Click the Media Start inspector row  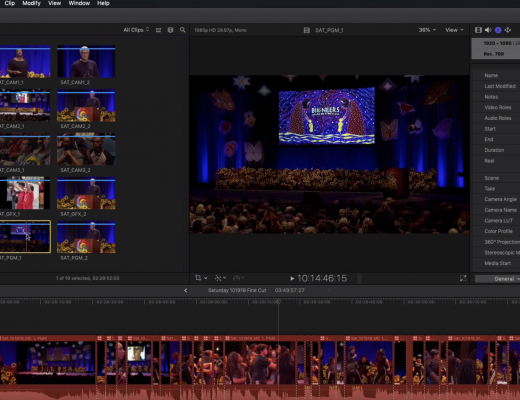point(497,263)
